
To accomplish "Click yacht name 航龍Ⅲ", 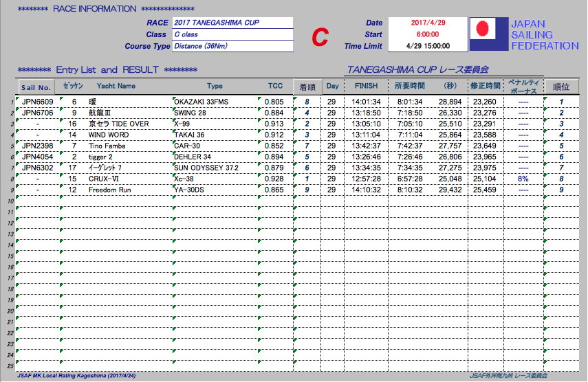I will coord(100,113).
